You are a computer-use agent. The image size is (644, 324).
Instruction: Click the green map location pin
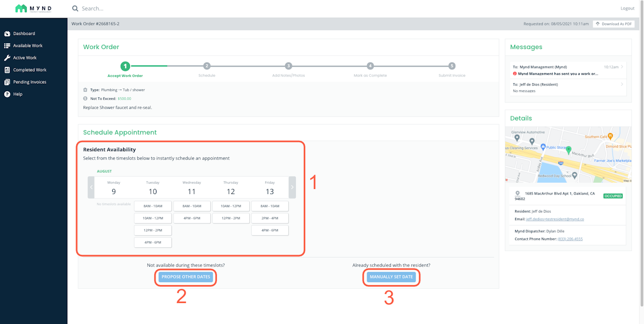tap(569, 150)
